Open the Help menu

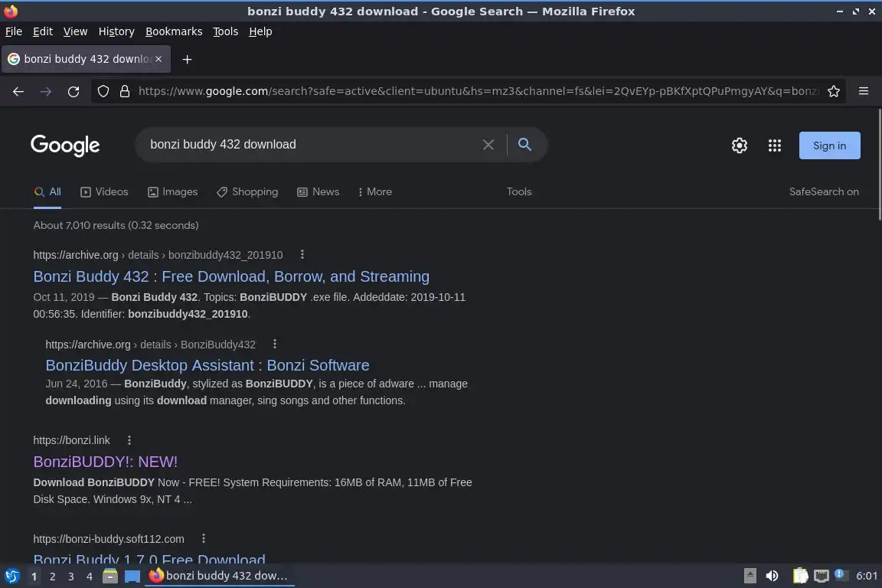(260, 31)
